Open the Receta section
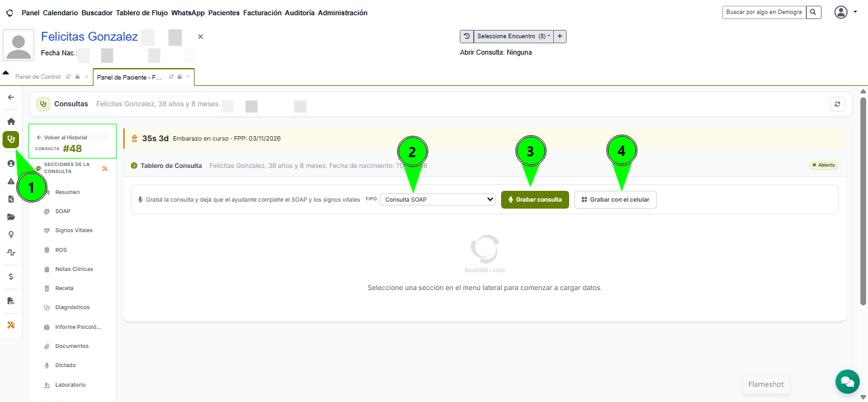 64,288
